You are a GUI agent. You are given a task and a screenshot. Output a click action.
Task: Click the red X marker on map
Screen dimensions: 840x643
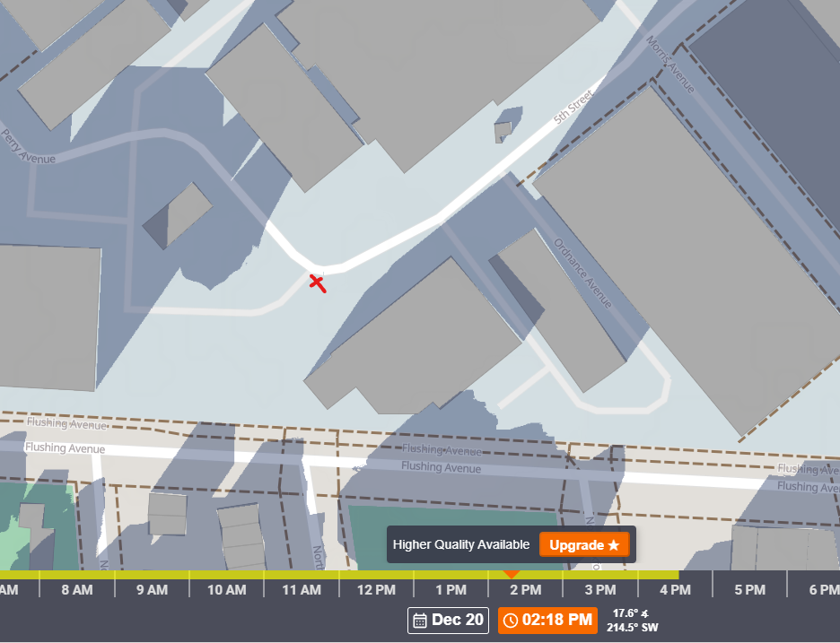click(317, 282)
